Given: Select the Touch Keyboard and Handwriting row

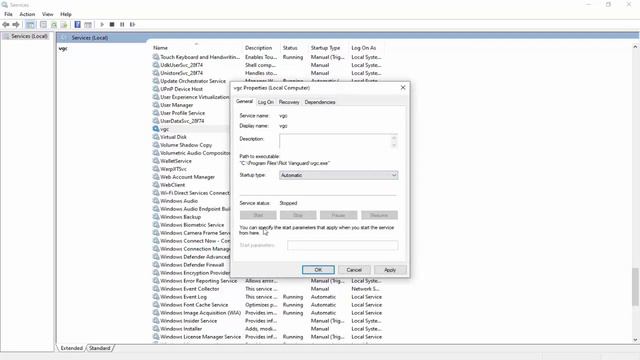Looking at the screenshot, I should tap(267, 57).
